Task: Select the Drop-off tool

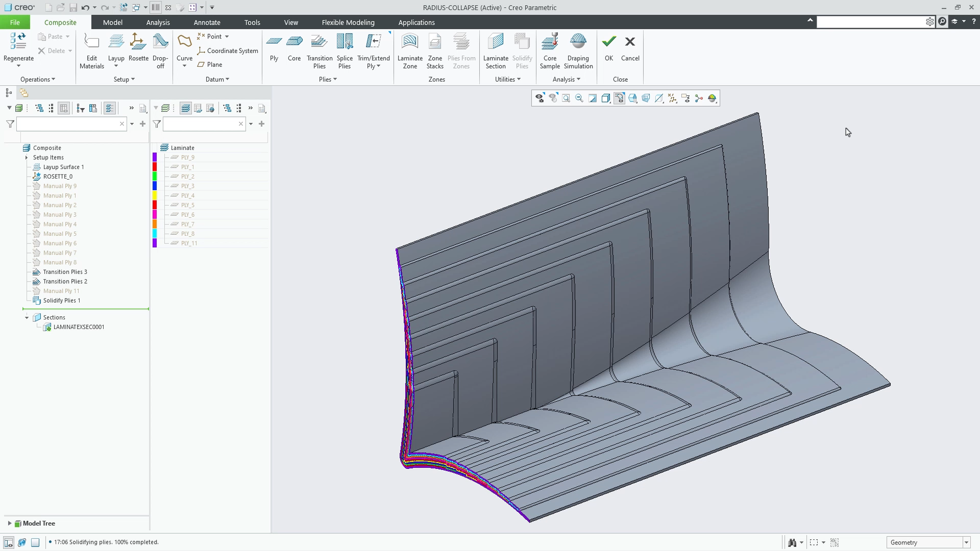Action: point(160,51)
